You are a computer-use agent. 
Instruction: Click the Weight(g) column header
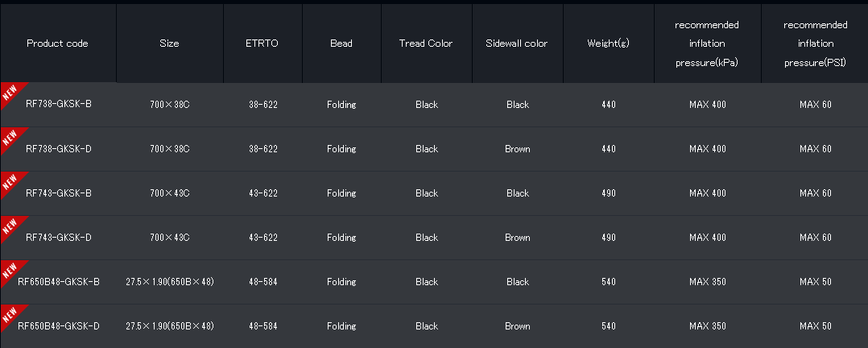point(609,43)
